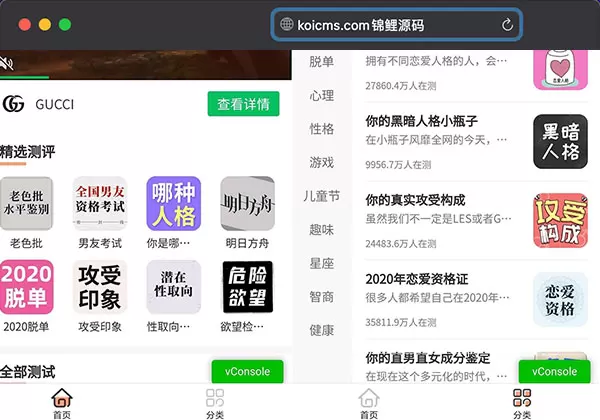
Task: Click the 虽然我们不一定是LES description
Action: coord(438,218)
